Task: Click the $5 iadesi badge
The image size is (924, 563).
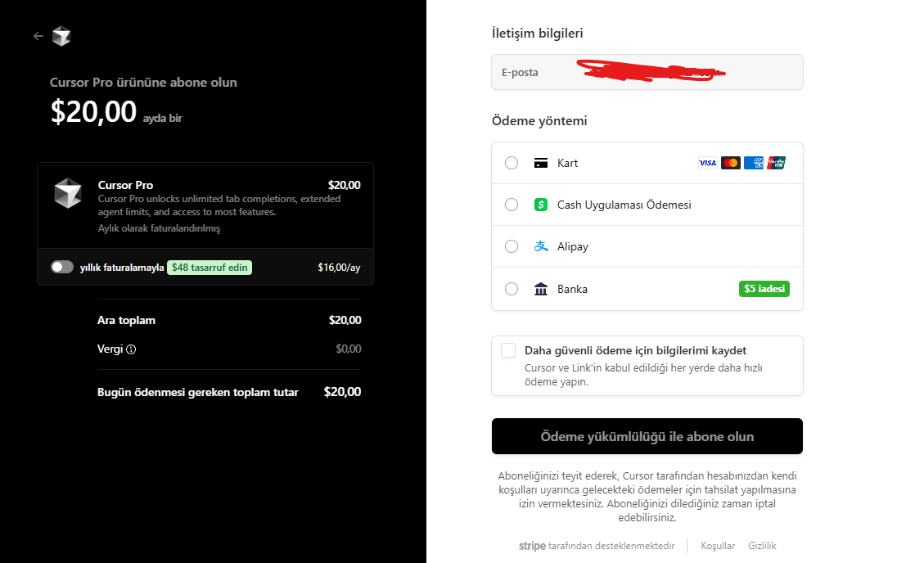Action: click(764, 289)
